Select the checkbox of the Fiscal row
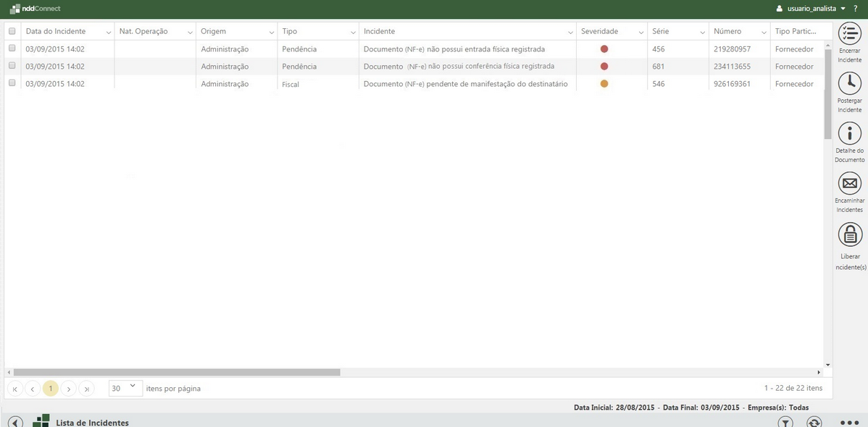This screenshot has height=427, width=868. 12,83
